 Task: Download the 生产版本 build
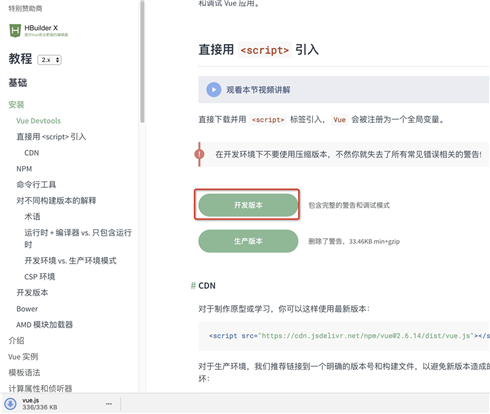coord(248,241)
